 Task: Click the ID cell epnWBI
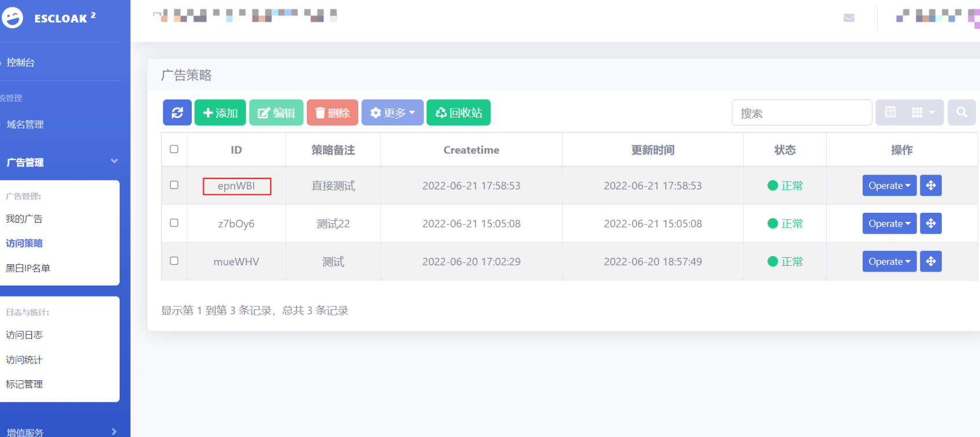tap(236, 186)
